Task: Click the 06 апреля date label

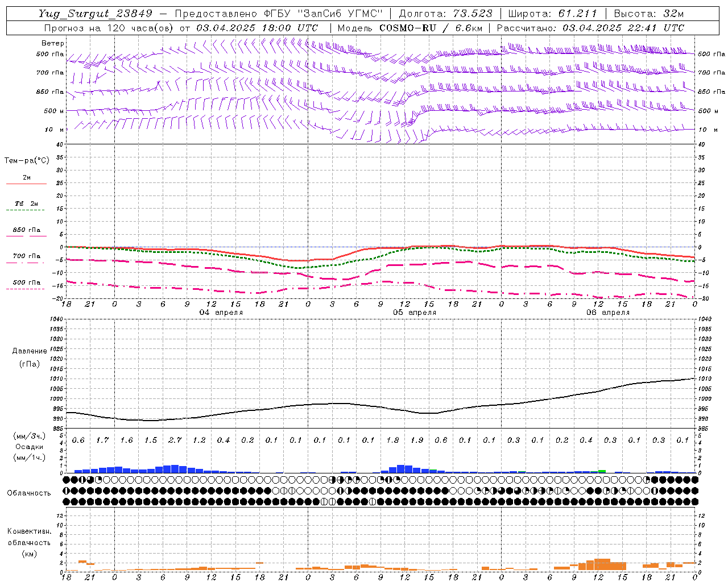Action: (608, 313)
